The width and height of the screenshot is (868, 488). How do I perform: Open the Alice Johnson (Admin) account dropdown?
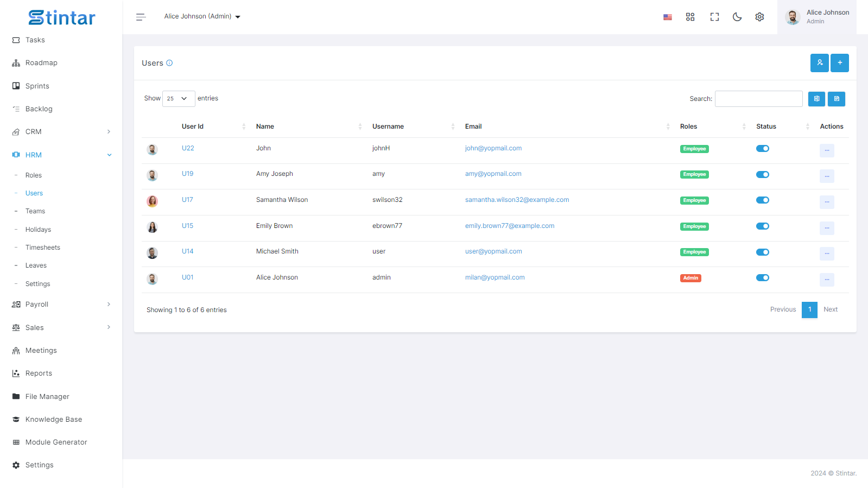202,17
